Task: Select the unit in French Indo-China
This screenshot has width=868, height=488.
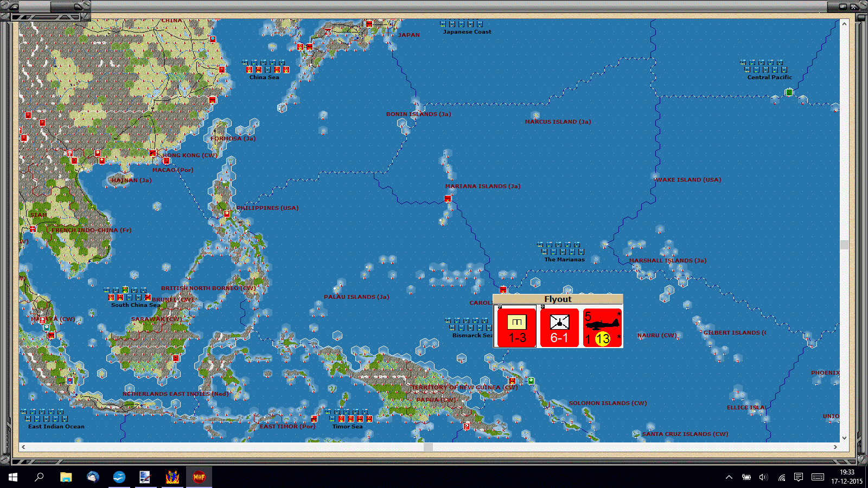Action: (33, 229)
